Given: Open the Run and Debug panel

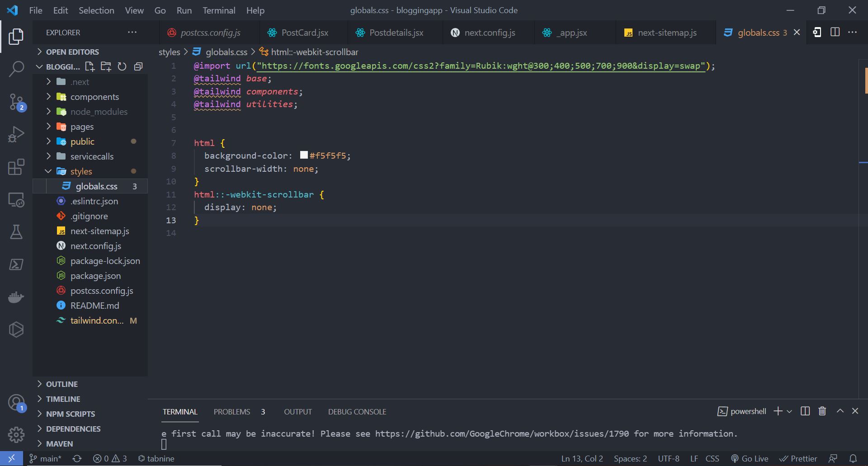Looking at the screenshot, I should (x=16, y=134).
